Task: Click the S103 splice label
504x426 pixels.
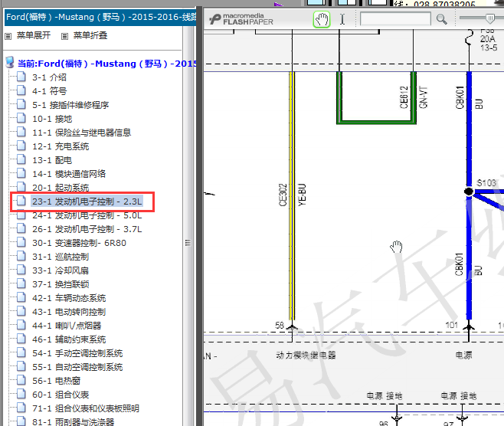Action: click(x=486, y=183)
